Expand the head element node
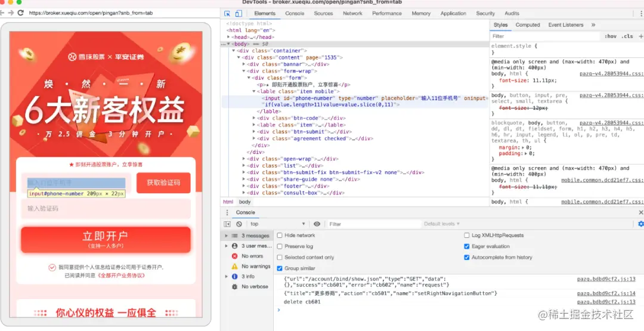Screen dimensions: 644x331 click(x=228, y=37)
